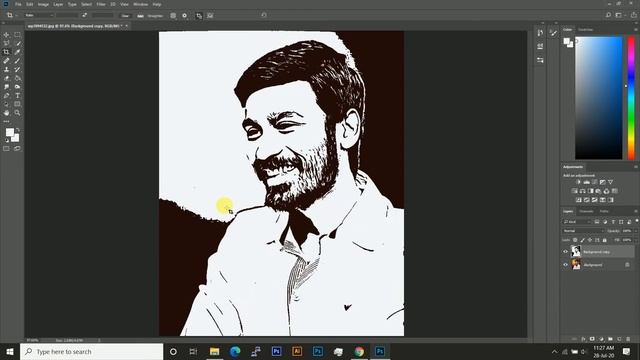Select the Move tool
Image resolution: width=640 pixels, height=360 pixels.
(x=7, y=35)
